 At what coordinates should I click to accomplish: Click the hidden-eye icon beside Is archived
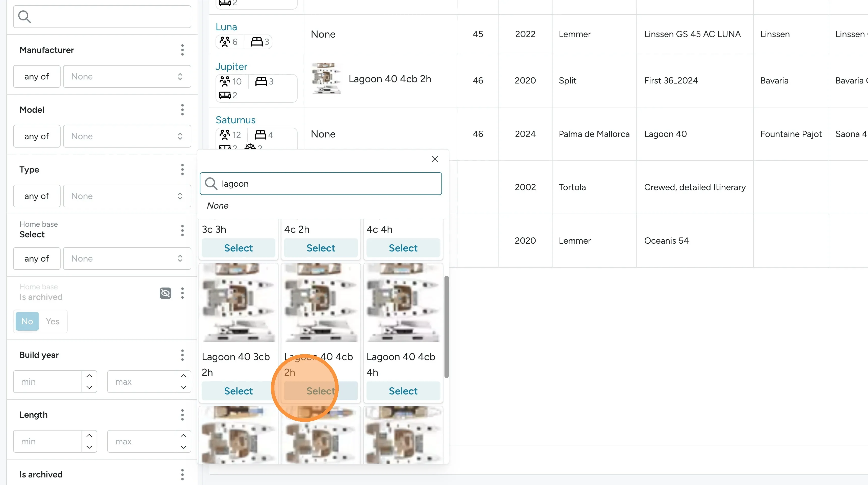pos(165,293)
